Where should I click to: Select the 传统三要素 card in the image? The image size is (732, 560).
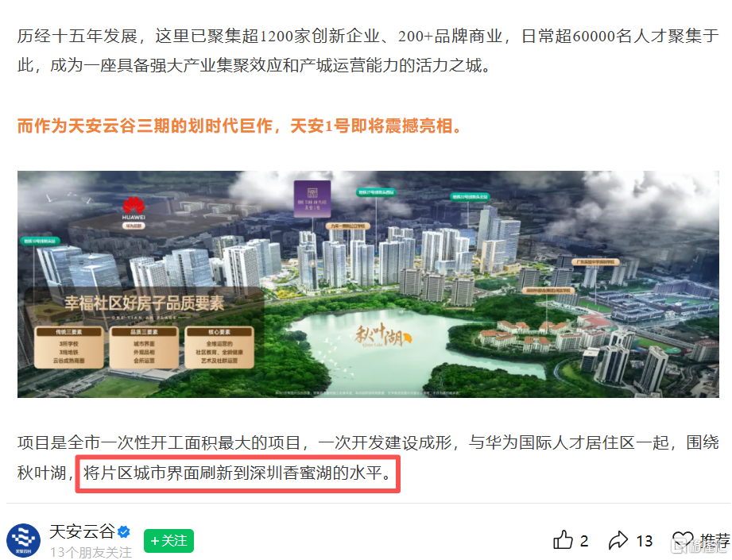click(69, 348)
